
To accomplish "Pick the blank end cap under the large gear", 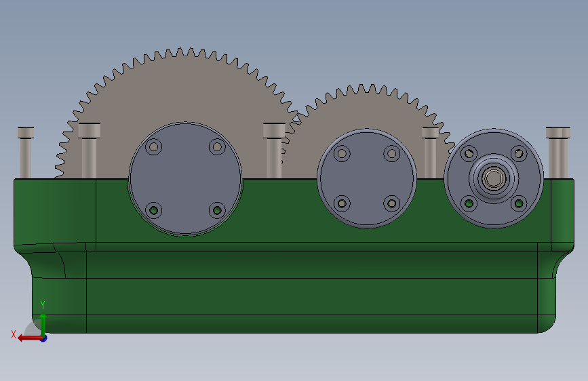I will click(185, 179).
